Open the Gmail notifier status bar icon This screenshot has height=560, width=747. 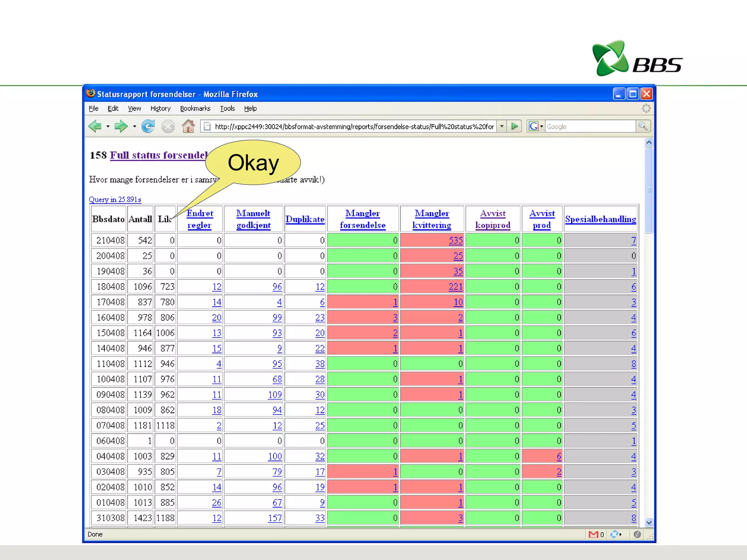(593, 534)
